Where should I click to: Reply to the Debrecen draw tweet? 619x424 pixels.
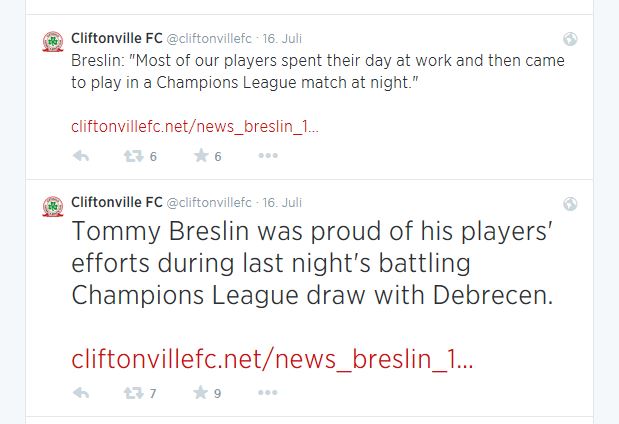pyautogui.click(x=81, y=393)
